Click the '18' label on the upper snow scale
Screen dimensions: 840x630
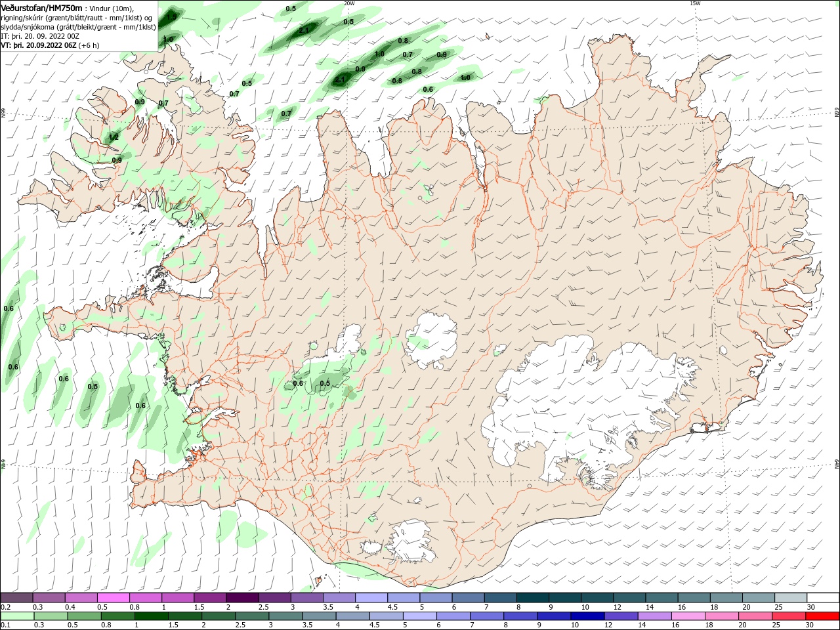714,607
